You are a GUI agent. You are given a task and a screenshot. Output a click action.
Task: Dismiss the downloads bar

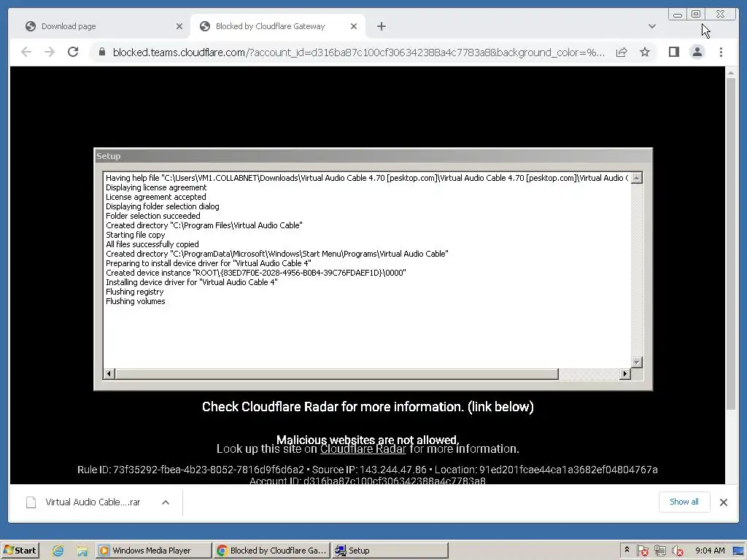pos(723,502)
